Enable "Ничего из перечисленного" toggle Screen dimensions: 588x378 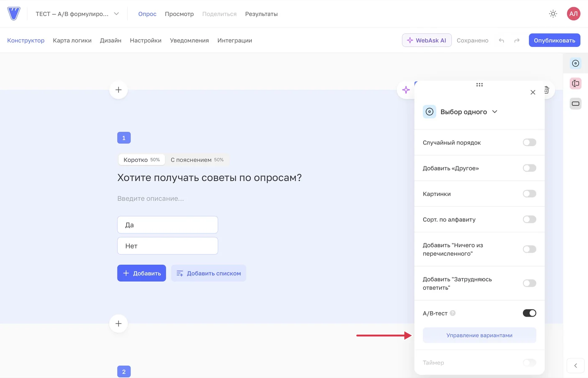(x=530, y=249)
